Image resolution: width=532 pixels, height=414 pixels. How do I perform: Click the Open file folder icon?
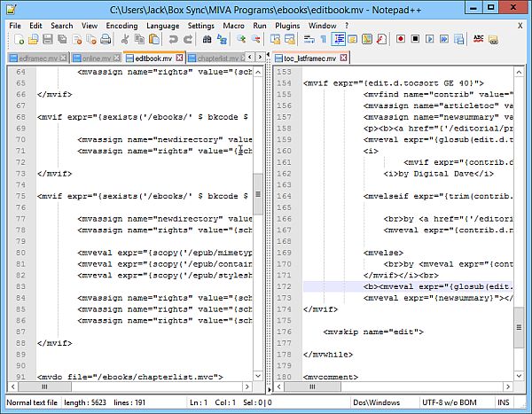(34, 39)
